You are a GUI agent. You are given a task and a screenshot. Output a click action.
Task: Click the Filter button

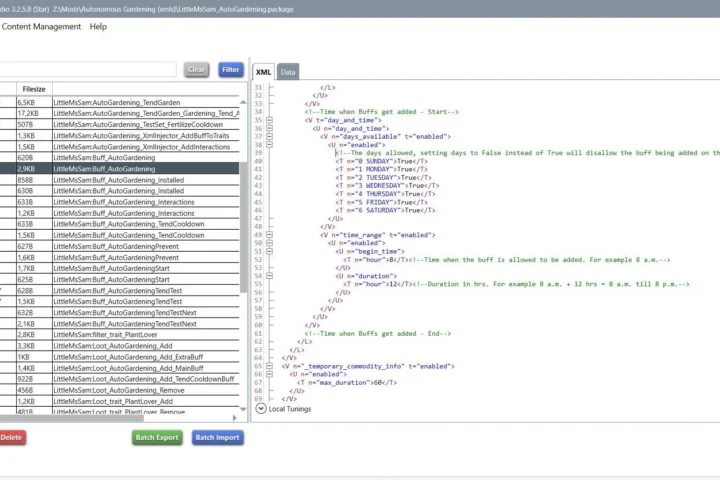(x=231, y=70)
